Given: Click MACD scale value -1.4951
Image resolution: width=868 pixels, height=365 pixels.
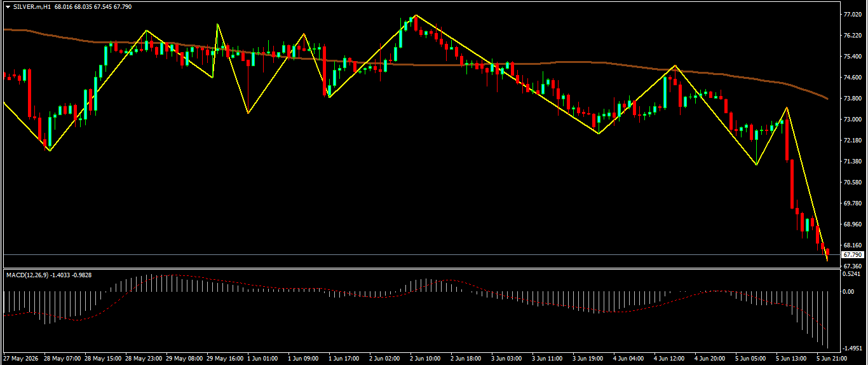Looking at the screenshot, I should [852, 349].
